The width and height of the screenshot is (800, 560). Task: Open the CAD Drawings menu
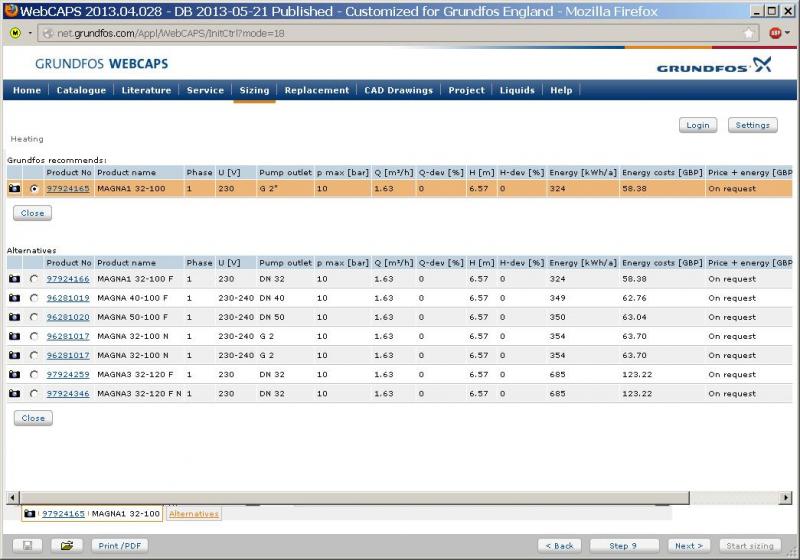coord(399,90)
